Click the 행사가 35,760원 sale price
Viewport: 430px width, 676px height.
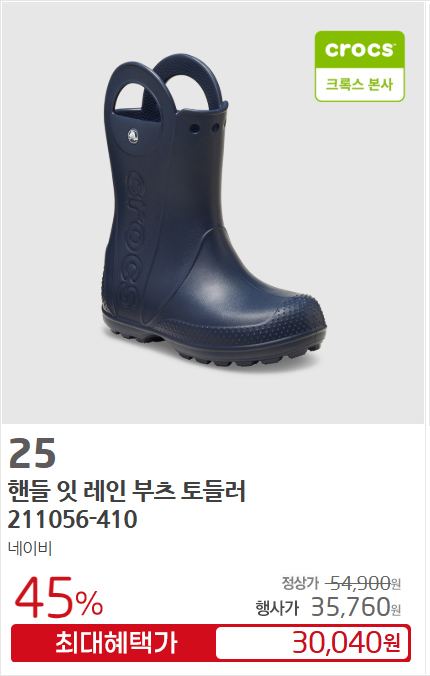tap(328, 607)
